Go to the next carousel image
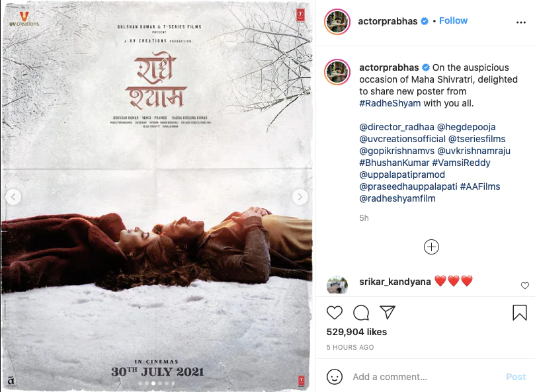The width and height of the screenshot is (535, 392). pyautogui.click(x=300, y=197)
